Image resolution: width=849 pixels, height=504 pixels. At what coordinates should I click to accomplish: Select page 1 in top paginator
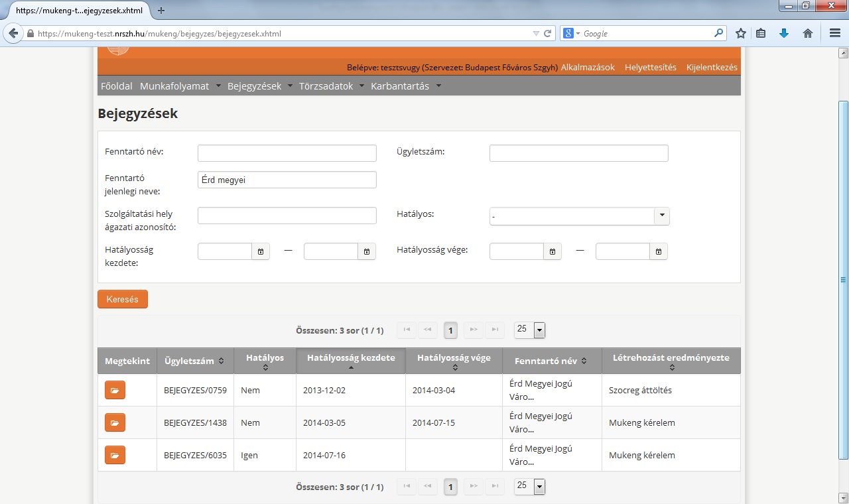[450, 330]
